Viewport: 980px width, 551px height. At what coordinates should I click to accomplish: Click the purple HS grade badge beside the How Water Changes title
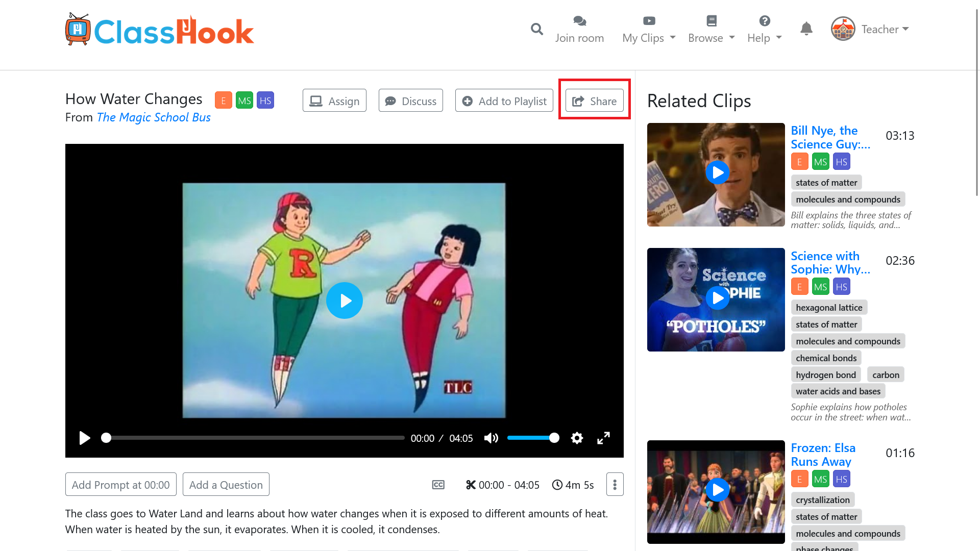[265, 101]
